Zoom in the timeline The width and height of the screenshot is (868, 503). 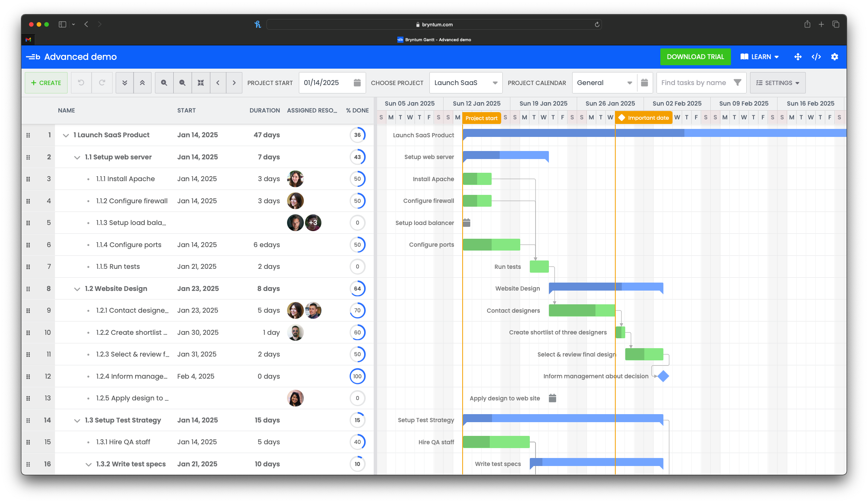(164, 83)
